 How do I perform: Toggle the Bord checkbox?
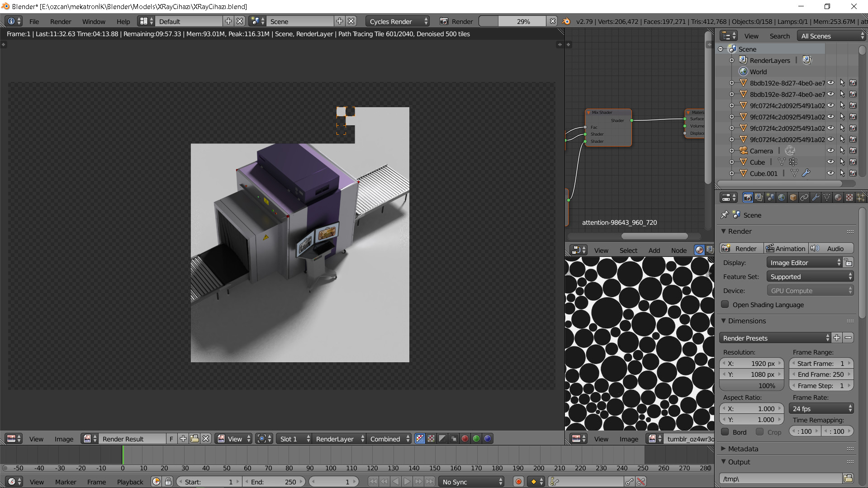coord(725,432)
